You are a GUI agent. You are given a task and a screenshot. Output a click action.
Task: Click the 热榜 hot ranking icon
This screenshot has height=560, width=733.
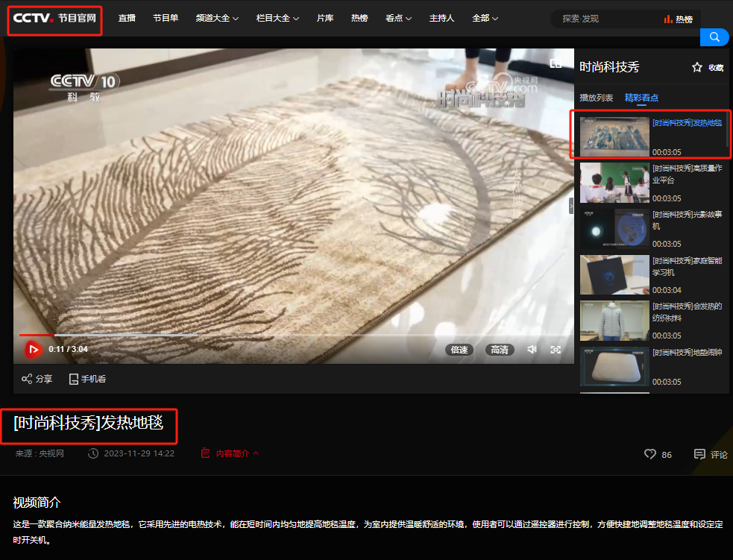pyautogui.click(x=668, y=19)
